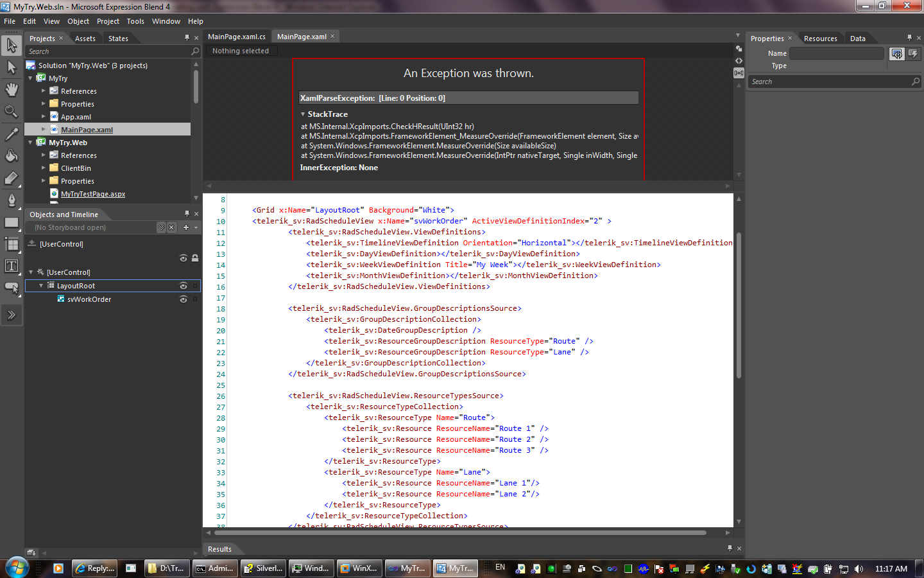924x578 pixels.
Task: Open Windows Start orb
Action: click(17, 568)
